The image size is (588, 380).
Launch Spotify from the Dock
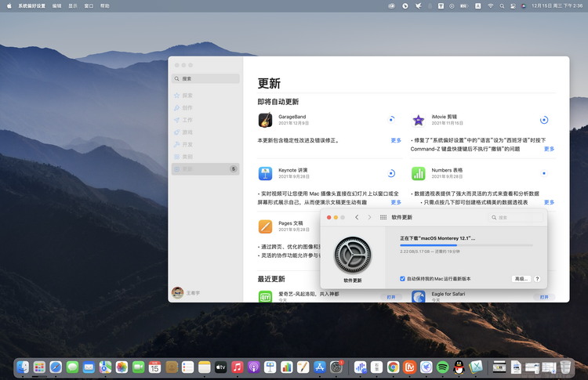click(x=442, y=367)
